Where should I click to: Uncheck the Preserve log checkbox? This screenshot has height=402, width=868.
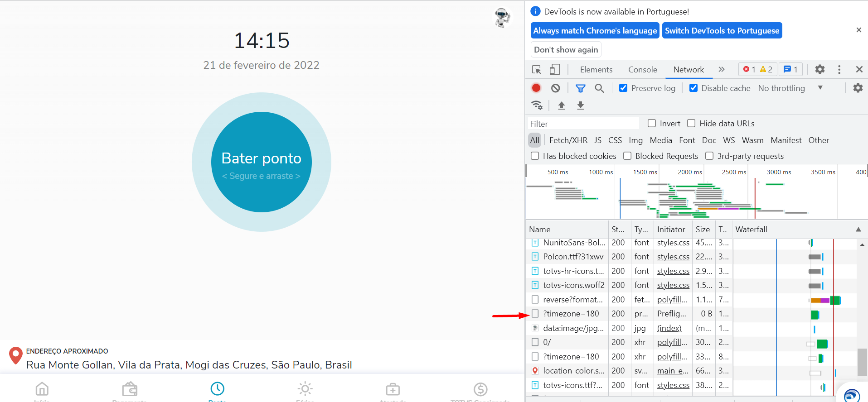623,88
